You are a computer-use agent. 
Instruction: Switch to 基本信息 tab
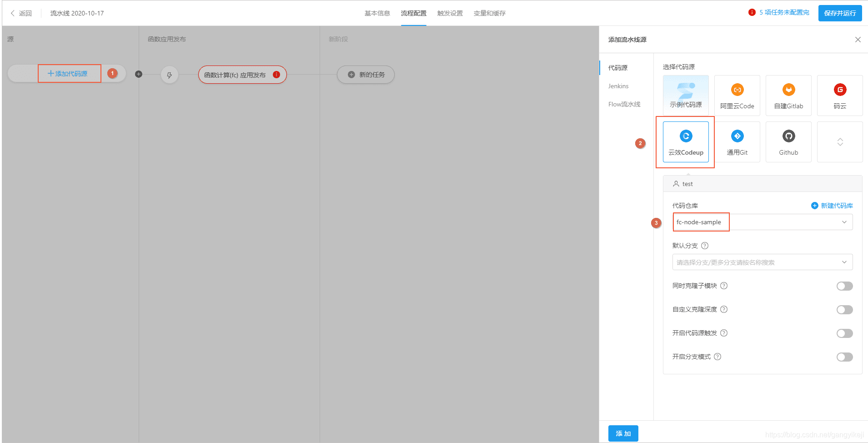377,13
